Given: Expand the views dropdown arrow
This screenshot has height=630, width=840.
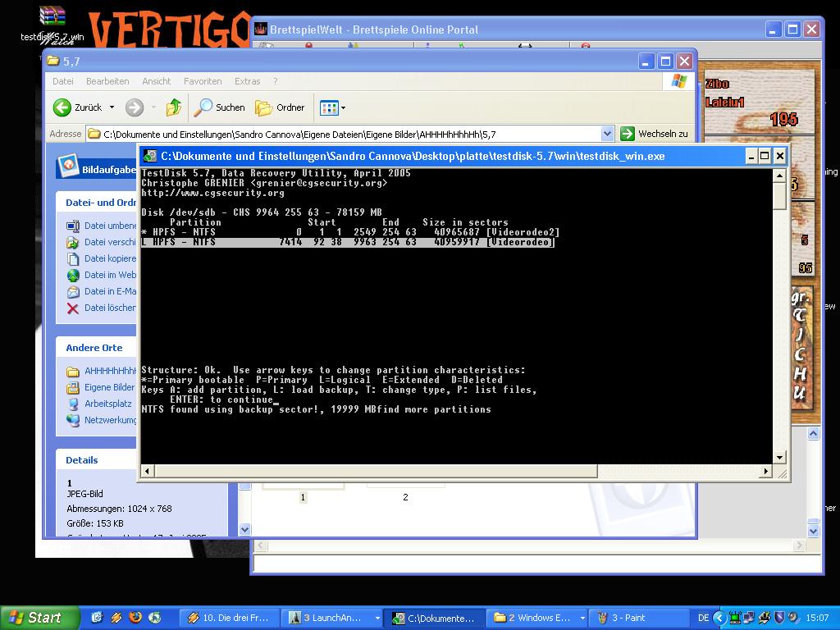Looking at the screenshot, I should [x=344, y=107].
